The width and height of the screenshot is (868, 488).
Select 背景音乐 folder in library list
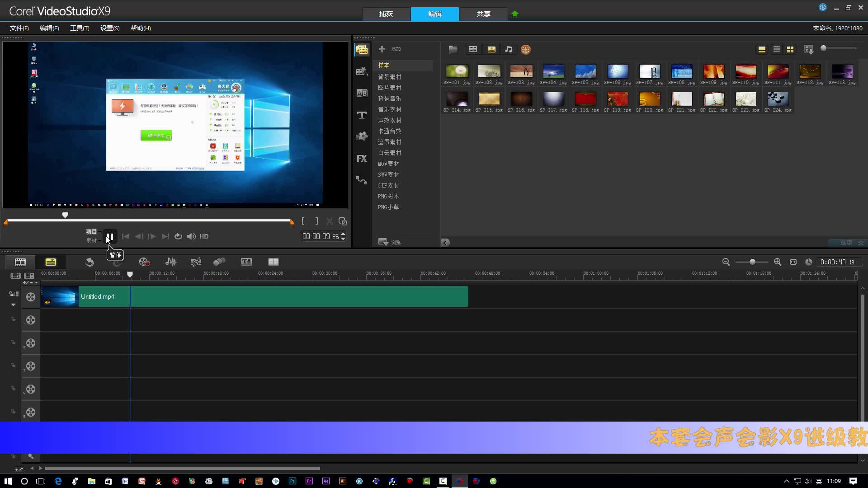pyautogui.click(x=389, y=99)
